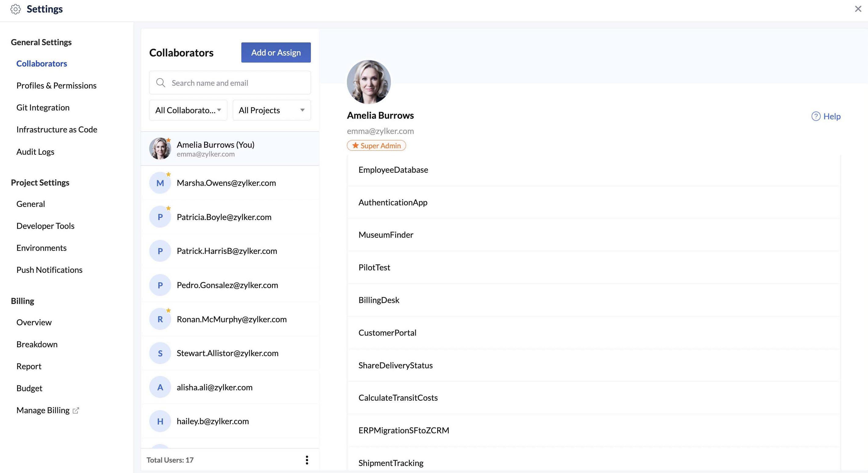Focus the Search name and email field
The height and width of the screenshot is (473, 868).
[x=236, y=83]
